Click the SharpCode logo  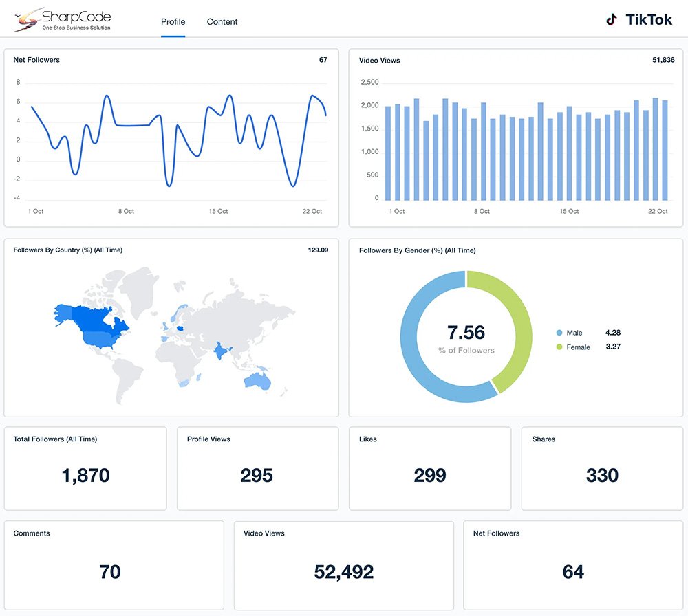tap(62, 20)
